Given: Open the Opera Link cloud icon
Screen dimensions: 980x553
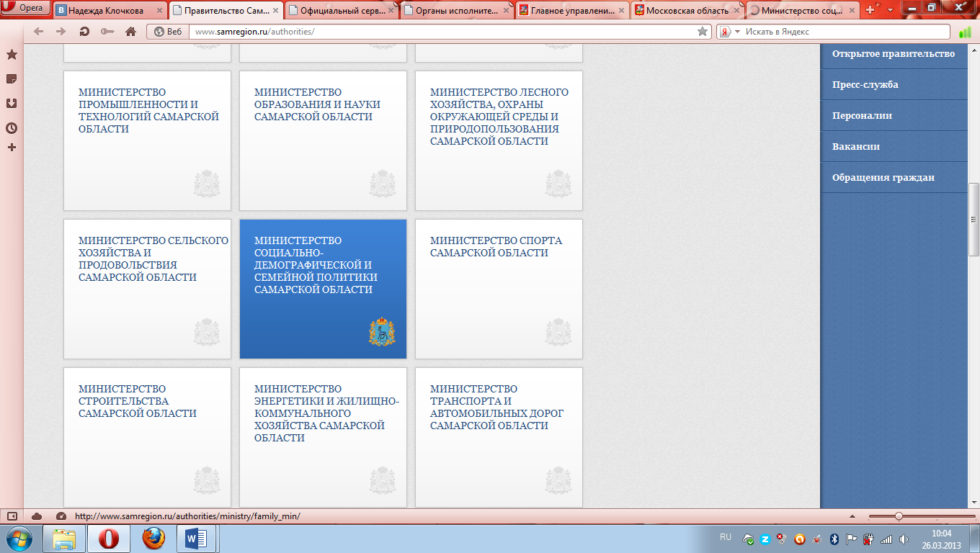Looking at the screenshot, I should (x=37, y=516).
